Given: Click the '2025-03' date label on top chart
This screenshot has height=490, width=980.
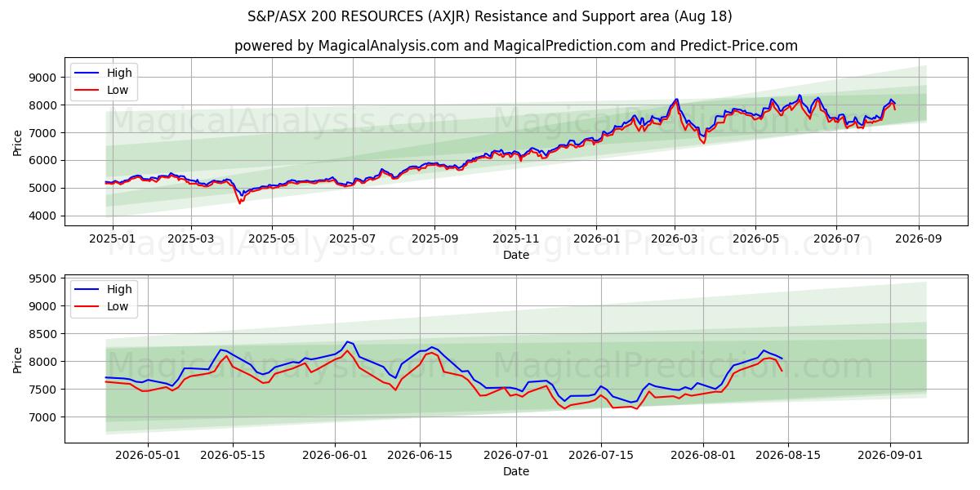Looking at the screenshot, I should click(191, 238).
